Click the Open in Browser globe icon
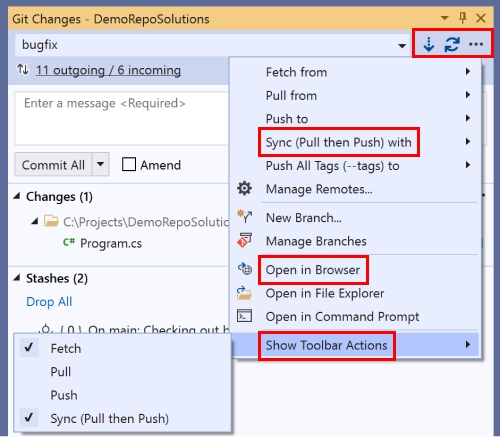 (x=244, y=269)
